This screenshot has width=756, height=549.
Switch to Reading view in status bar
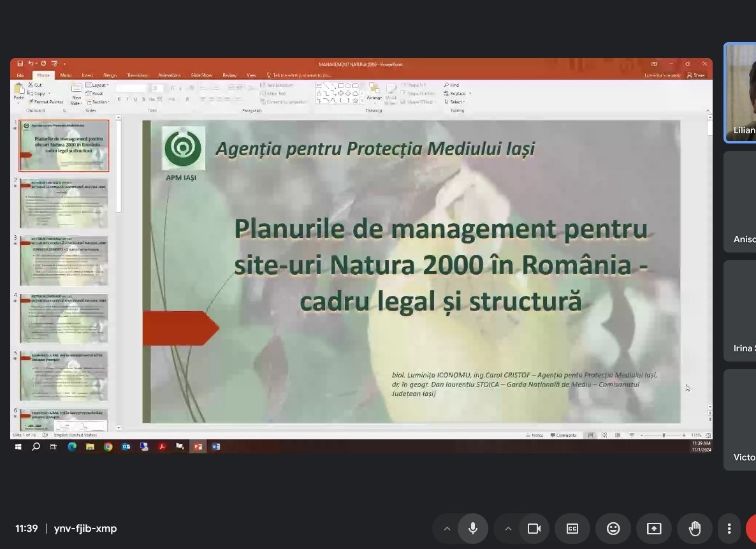(618, 435)
